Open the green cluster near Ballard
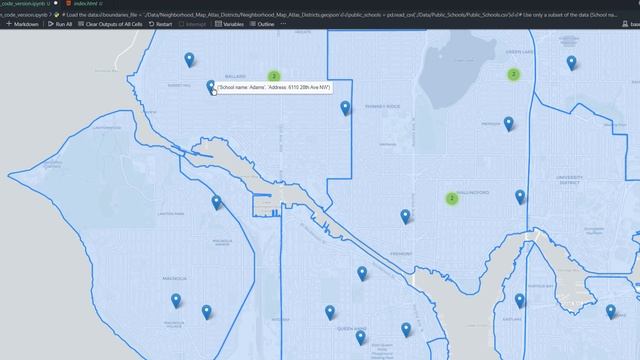 pos(274,76)
